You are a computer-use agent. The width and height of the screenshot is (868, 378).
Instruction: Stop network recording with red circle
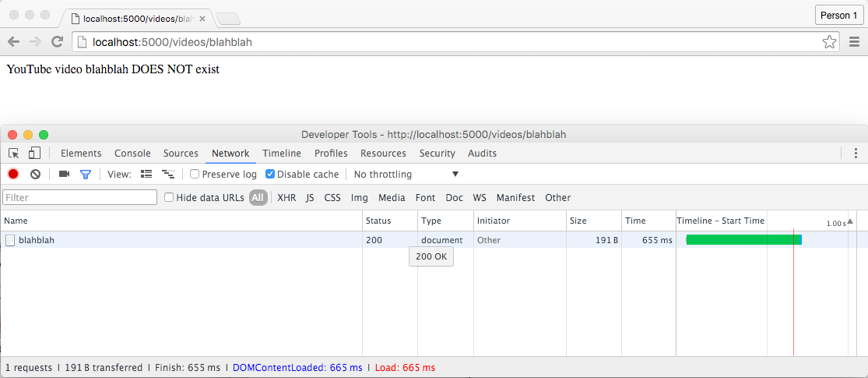pyautogui.click(x=13, y=174)
